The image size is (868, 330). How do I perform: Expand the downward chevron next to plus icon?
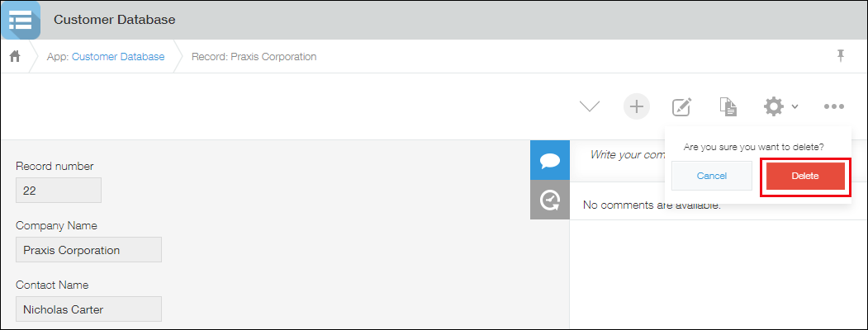pyautogui.click(x=589, y=106)
